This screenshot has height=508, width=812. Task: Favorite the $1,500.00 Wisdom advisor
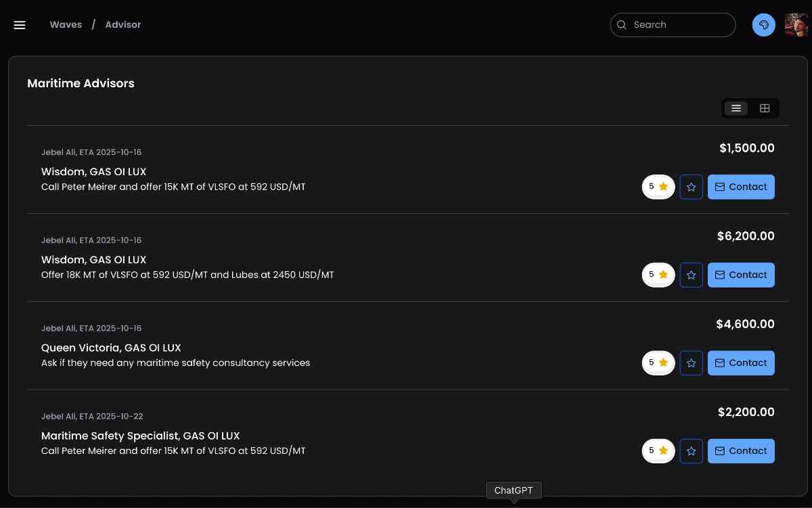coord(691,187)
